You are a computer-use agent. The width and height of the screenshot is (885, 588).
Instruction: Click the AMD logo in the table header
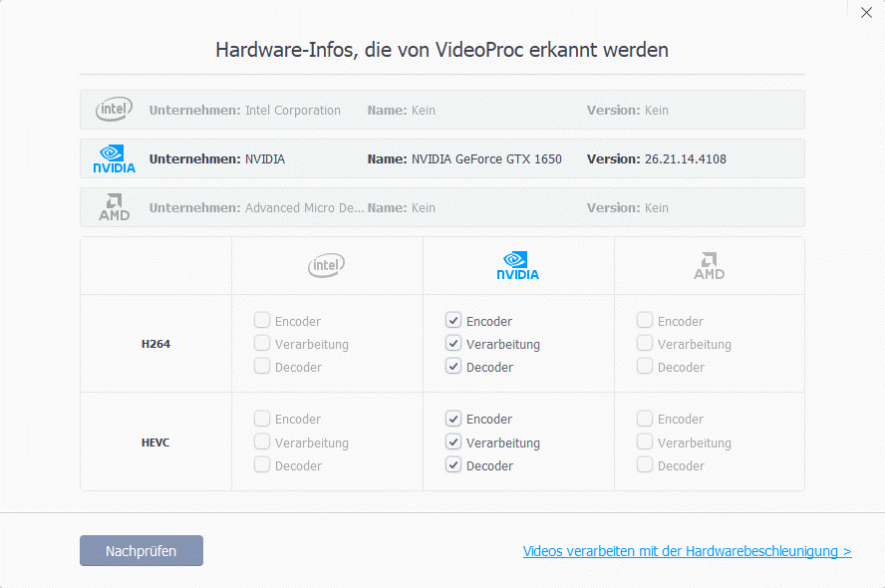pos(709,265)
